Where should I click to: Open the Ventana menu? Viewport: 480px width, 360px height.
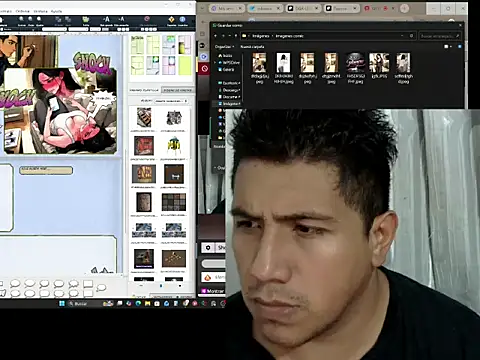click(41, 11)
